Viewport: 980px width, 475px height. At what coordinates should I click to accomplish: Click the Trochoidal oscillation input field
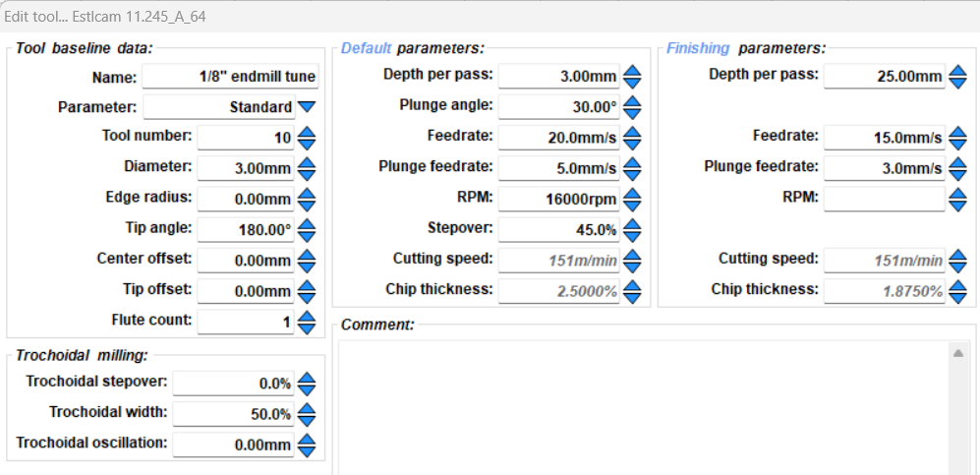tap(234, 445)
